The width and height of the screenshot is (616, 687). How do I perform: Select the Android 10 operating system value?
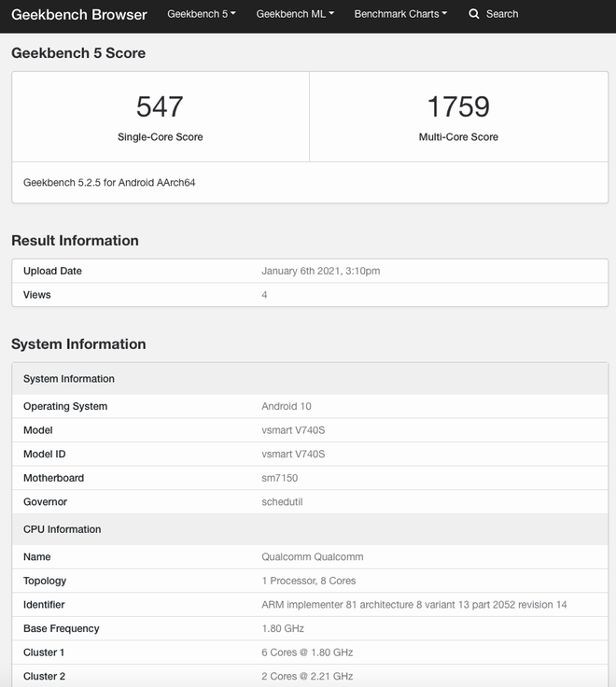coord(287,407)
